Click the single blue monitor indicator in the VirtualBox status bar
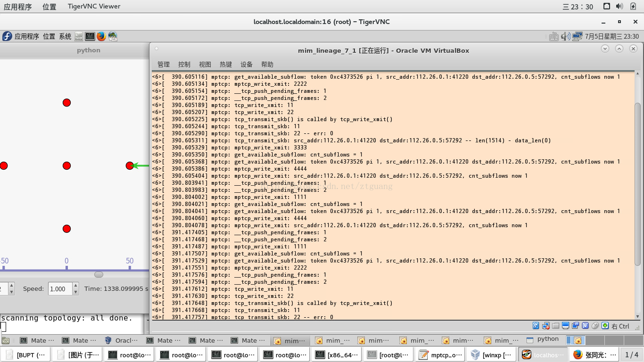The width and height of the screenshot is (644, 362). point(565,326)
